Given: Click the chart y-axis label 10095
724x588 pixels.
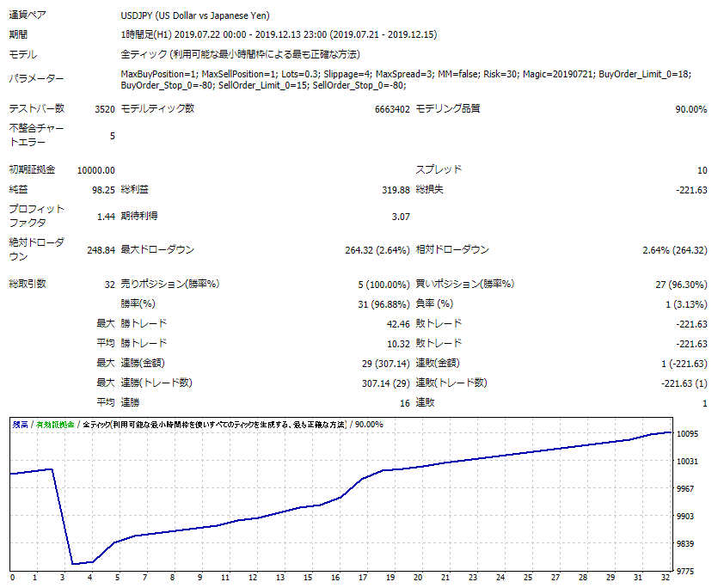Looking at the screenshot, I should click(687, 434).
